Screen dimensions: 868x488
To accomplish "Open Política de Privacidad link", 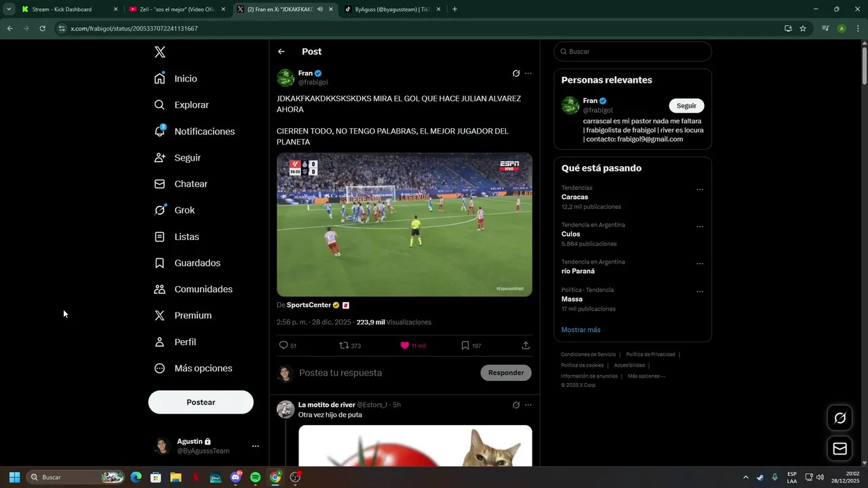I will (x=650, y=354).
